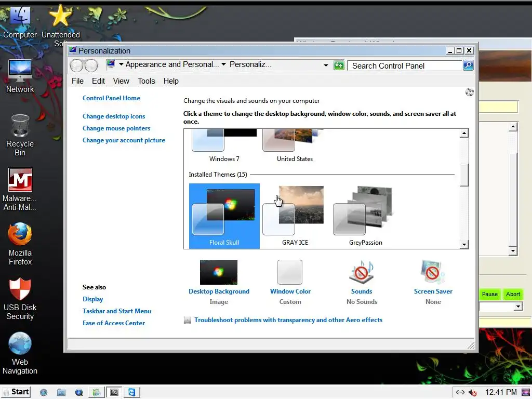Click the second quick launch icon on taskbar
This screenshot has height=399, width=532.
click(x=61, y=393)
